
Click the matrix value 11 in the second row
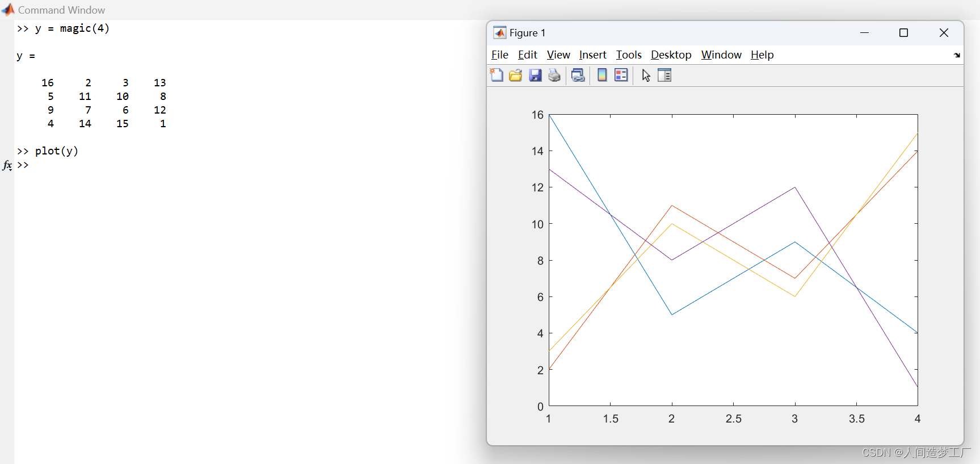click(85, 97)
